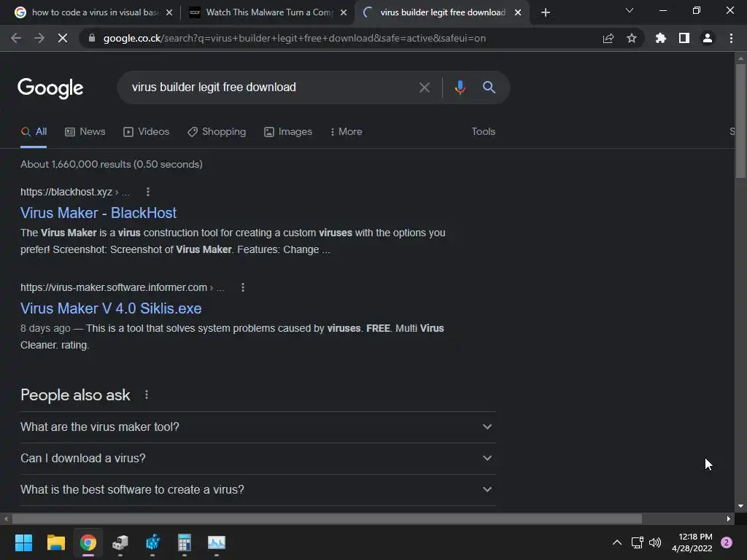Open the clock showing 12:18 PM
This screenshot has height=560, width=747.
(x=692, y=542)
